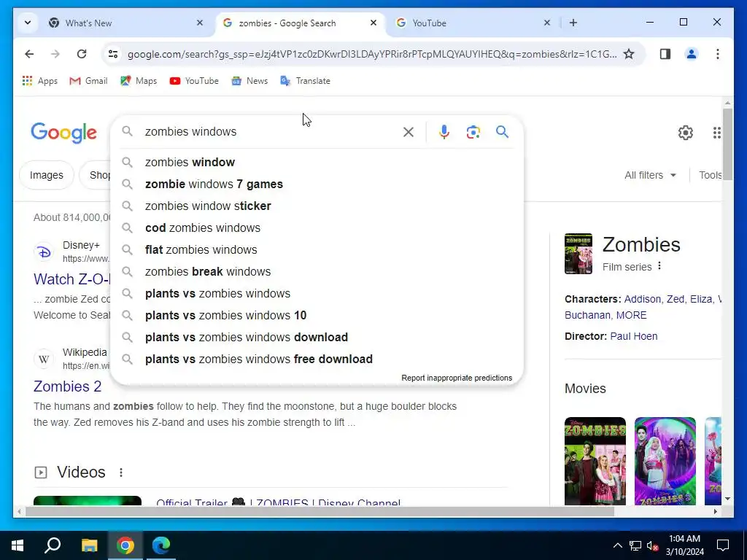Open a new browser tab
This screenshot has height=560, width=747.
[573, 23]
